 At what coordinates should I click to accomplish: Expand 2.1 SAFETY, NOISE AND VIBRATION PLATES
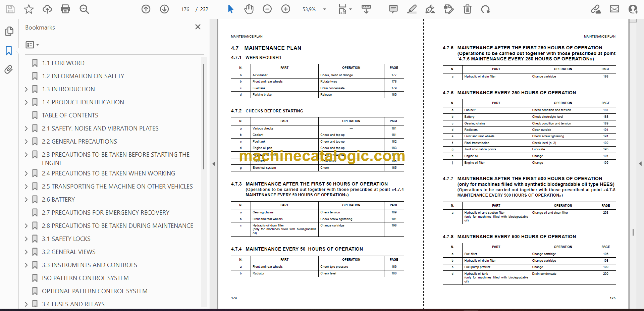[x=26, y=128]
